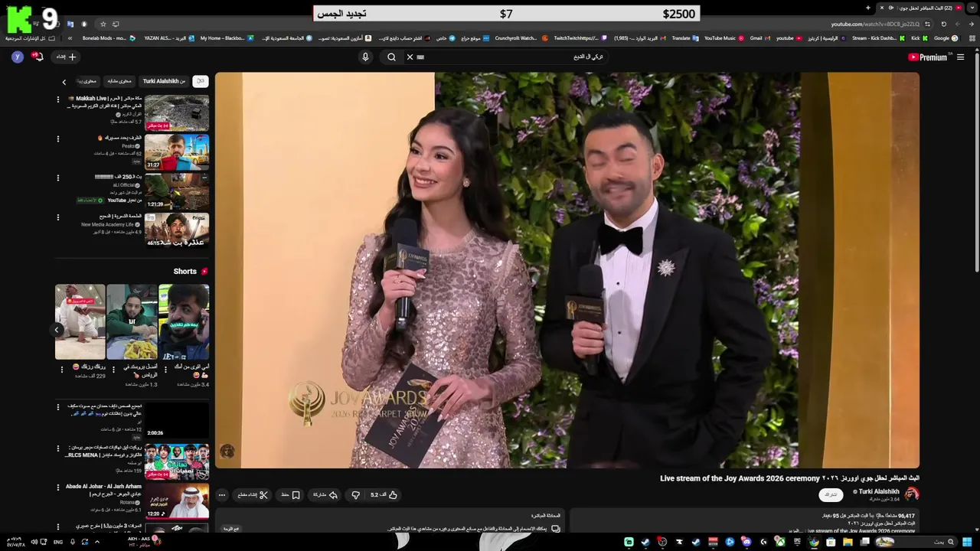Open the Turki Alalshikh channel name link
This screenshot has height=551, width=980.
[x=879, y=491]
